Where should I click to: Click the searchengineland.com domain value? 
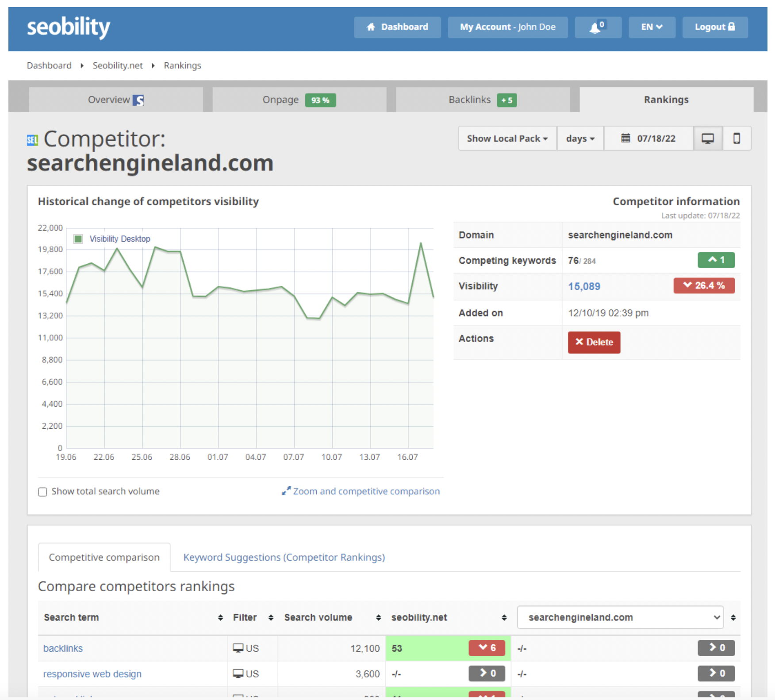[x=620, y=235]
